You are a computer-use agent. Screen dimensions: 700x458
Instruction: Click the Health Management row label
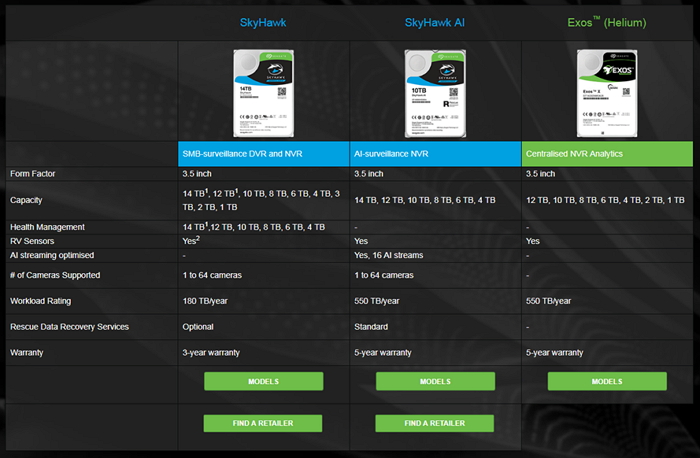[x=47, y=227]
